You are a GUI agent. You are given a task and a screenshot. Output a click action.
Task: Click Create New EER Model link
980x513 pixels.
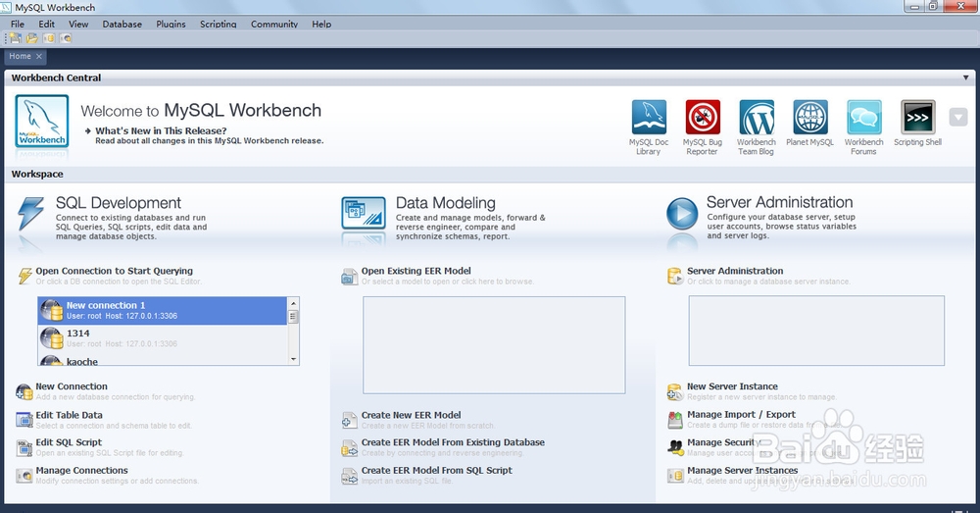pyautogui.click(x=411, y=415)
